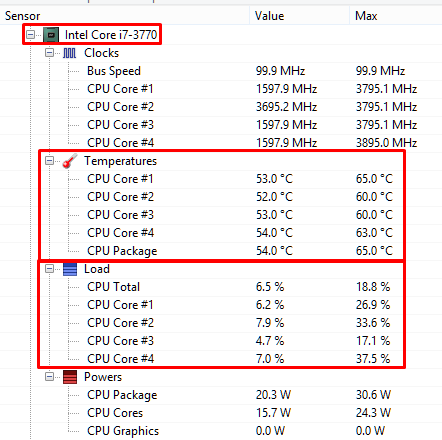
Task: Collapse the Temperatures section
Action: 49,161
